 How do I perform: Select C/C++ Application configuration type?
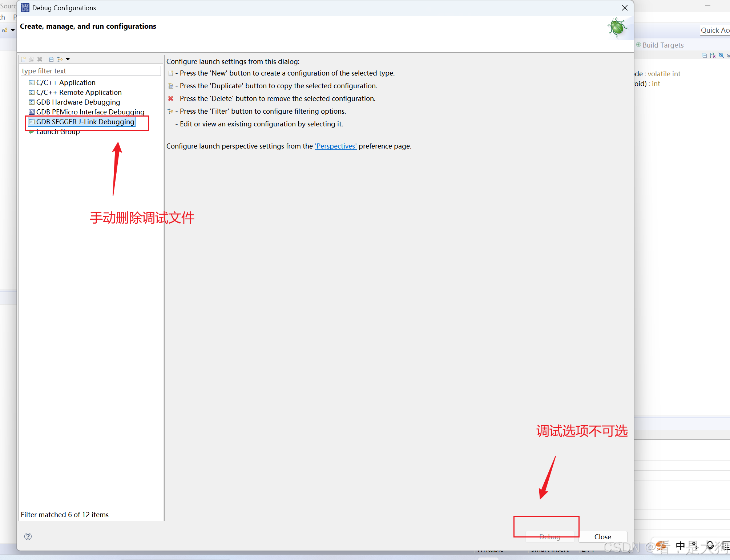pyautogui.click(x=66, y=82)
